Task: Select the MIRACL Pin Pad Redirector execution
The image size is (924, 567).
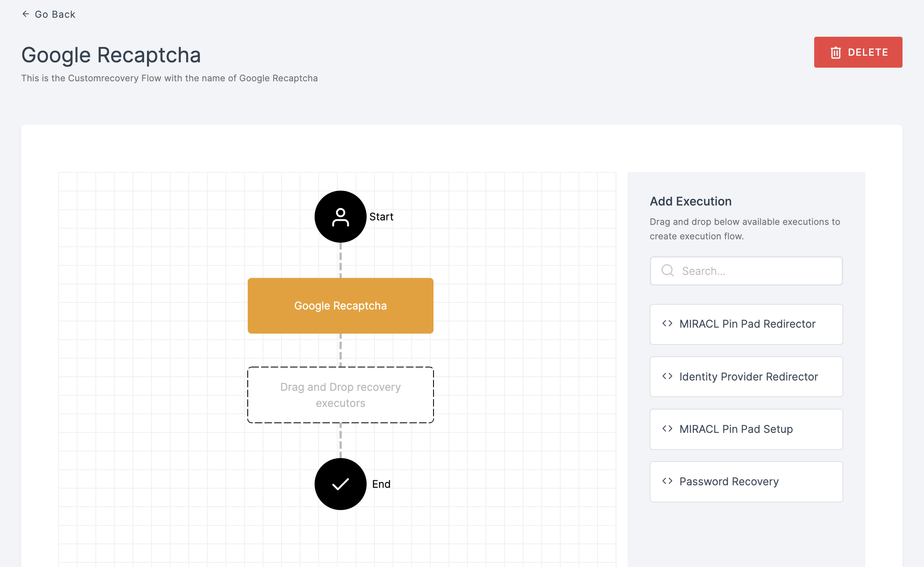Action: [x=746, y=324]
